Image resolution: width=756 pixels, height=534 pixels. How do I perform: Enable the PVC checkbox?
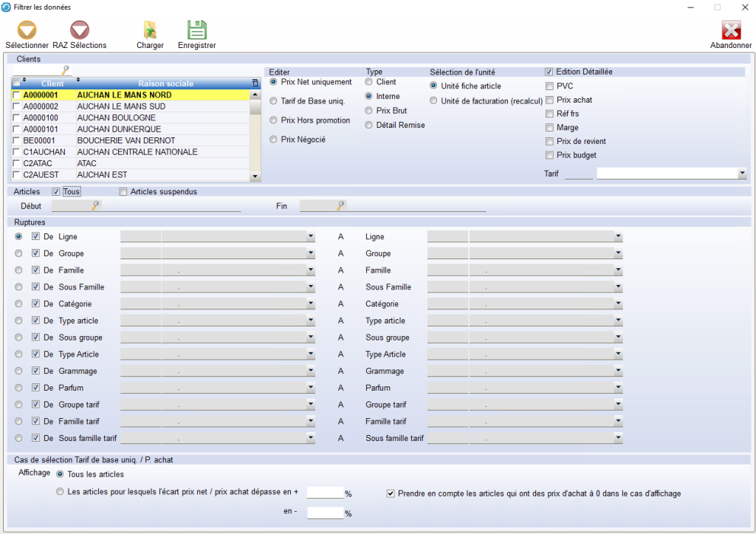coord(549,86)
